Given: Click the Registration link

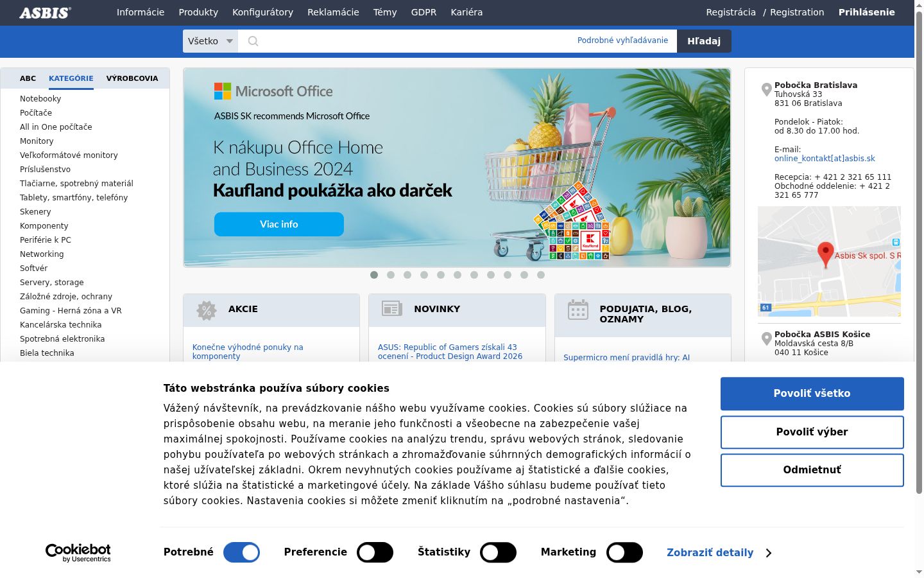Looking at the screenshot, I should point(797,12).
